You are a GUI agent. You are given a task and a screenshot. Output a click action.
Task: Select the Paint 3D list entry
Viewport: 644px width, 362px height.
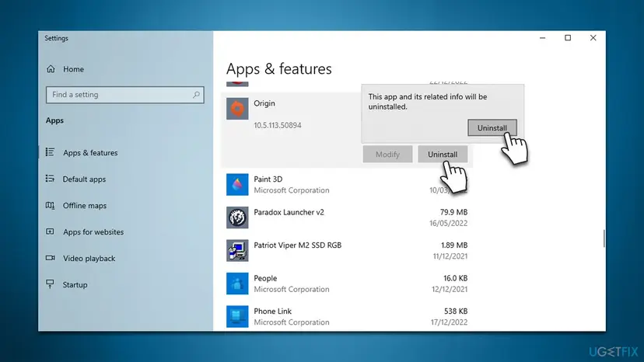[x=347, y=184]
